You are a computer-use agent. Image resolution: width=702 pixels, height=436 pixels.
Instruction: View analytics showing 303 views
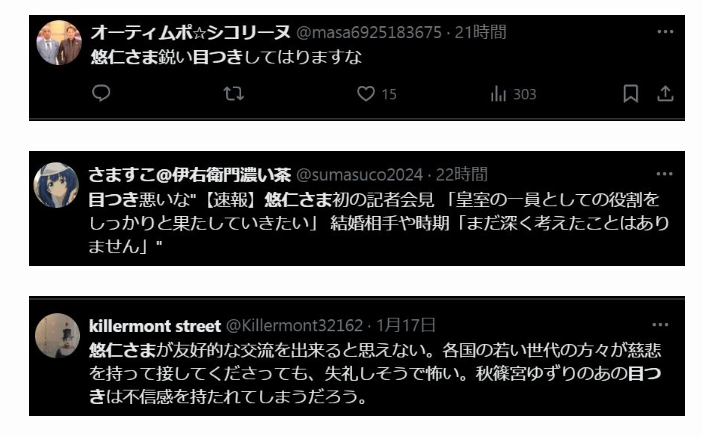(x=513, y=94)
